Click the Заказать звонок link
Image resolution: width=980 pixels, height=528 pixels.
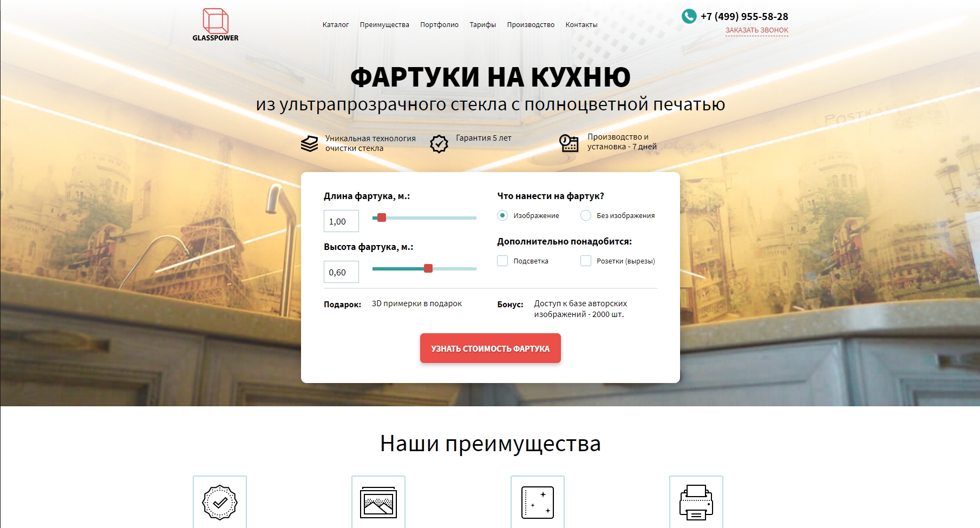pos(757,30)
